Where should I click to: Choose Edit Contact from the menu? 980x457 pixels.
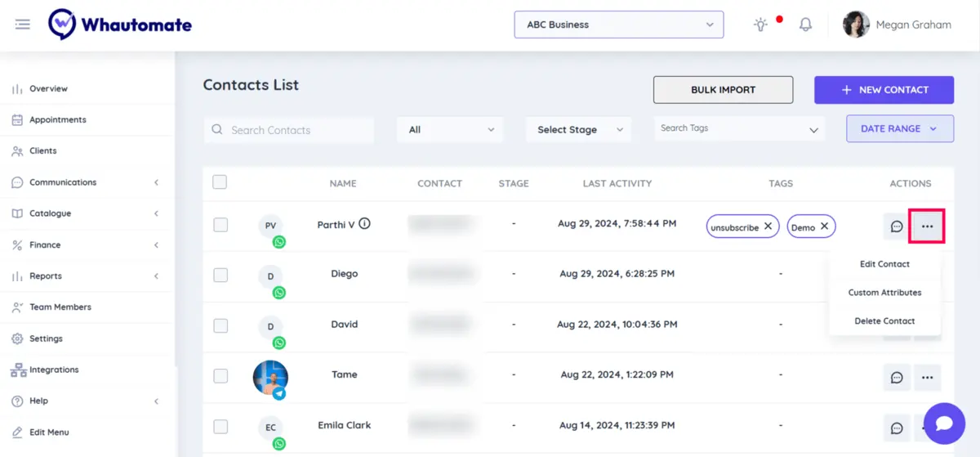(x=884, y=264)
